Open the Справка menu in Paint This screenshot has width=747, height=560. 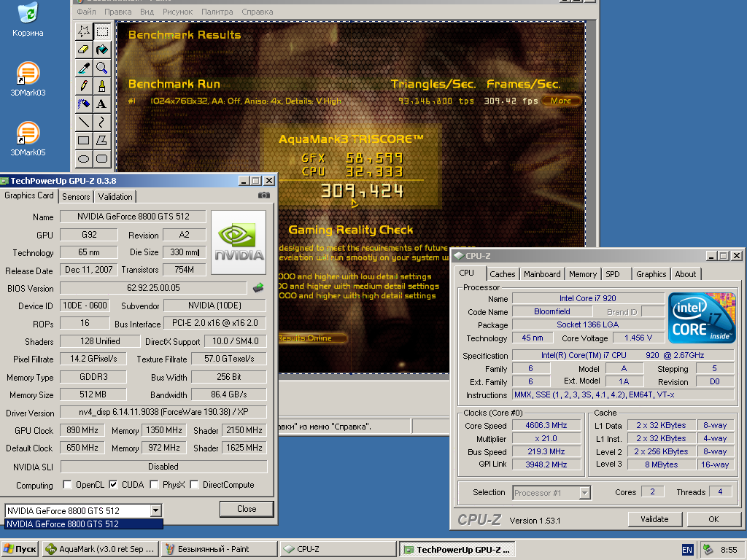click(x=258, y=12)
